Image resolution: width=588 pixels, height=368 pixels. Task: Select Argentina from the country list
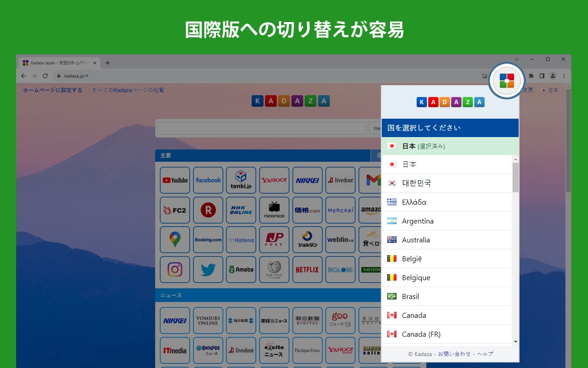click(x=447, y=221)
